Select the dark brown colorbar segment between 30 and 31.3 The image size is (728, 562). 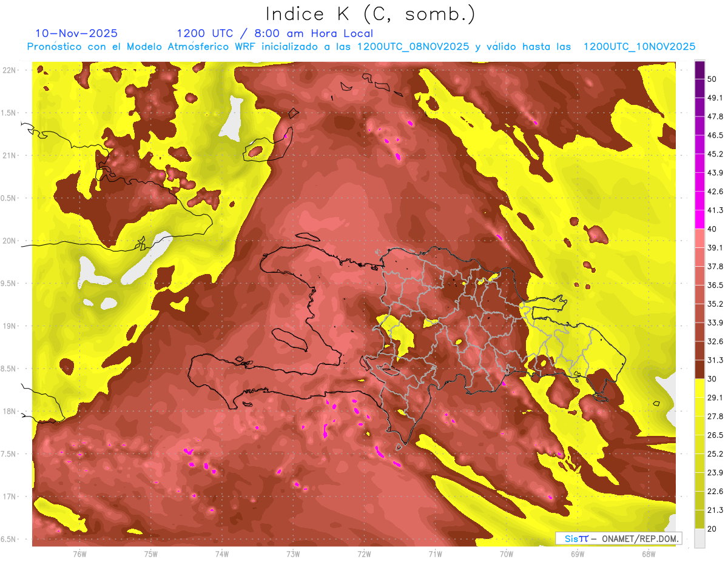pyautogui.click(x=699, y=369)
